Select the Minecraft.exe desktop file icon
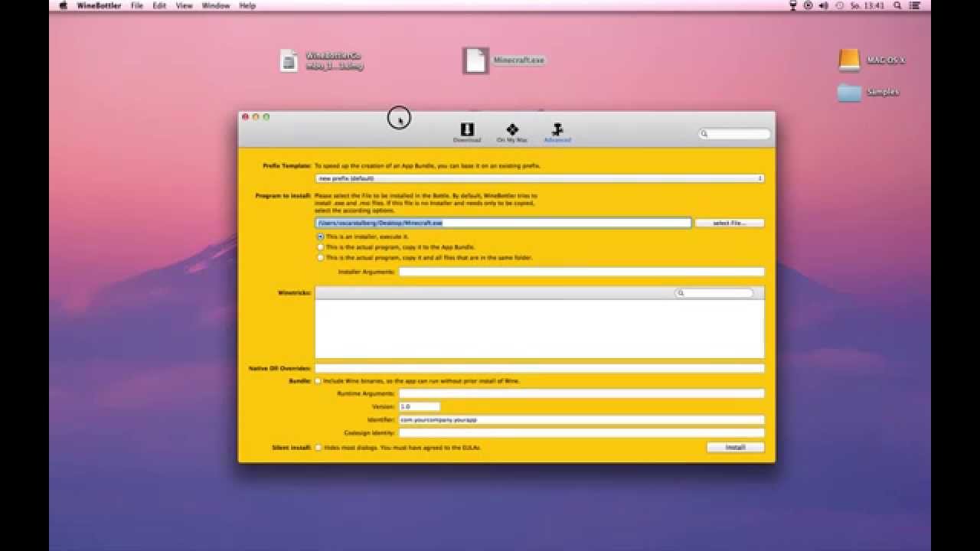This screenshot has height=551, width=980. pyautogui.click(x=475, y=60)
